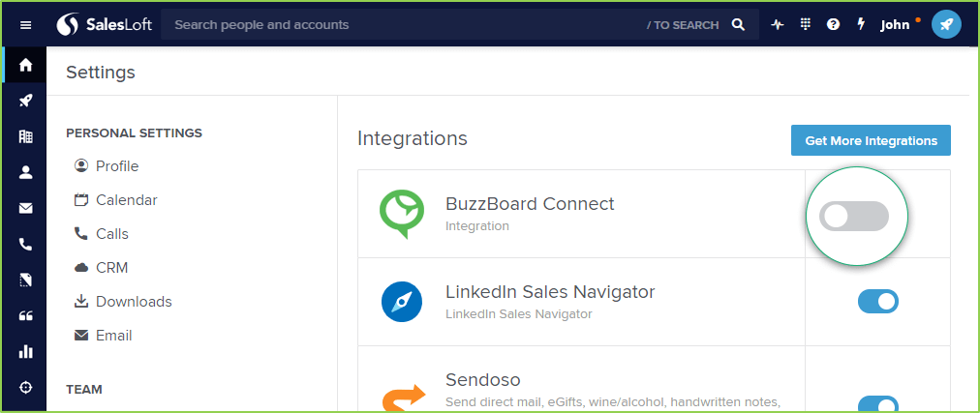This screenshot has height=413, width=980.
Task: Open the hamburger menu icon
Action: [25, 25]
